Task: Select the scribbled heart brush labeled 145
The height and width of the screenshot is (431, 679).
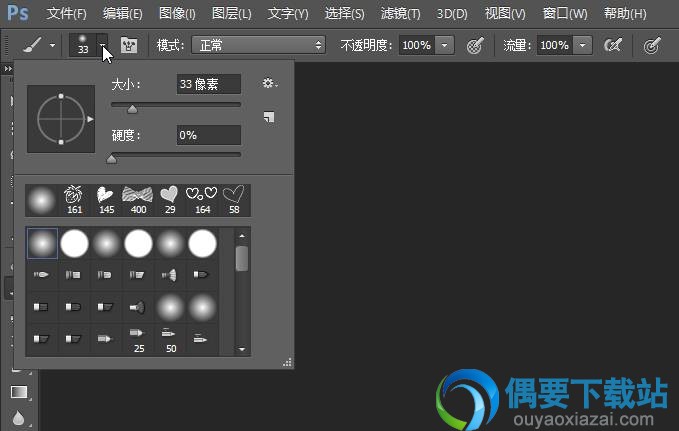Action: click(106, 200)
